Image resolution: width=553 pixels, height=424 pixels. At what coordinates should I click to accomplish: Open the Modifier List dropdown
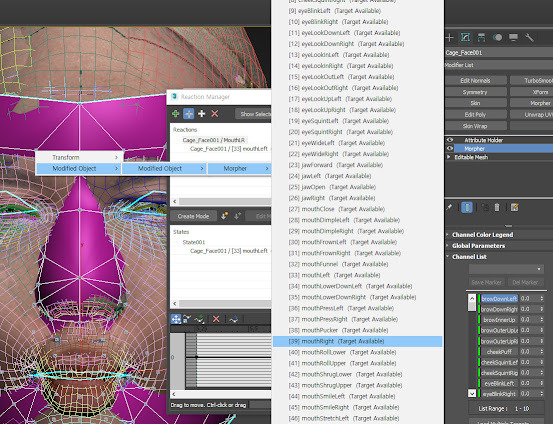(x=499, y=65)
